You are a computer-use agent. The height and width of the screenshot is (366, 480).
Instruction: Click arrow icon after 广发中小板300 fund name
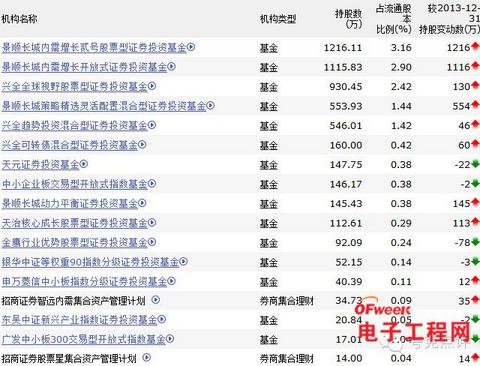[170, 339]
